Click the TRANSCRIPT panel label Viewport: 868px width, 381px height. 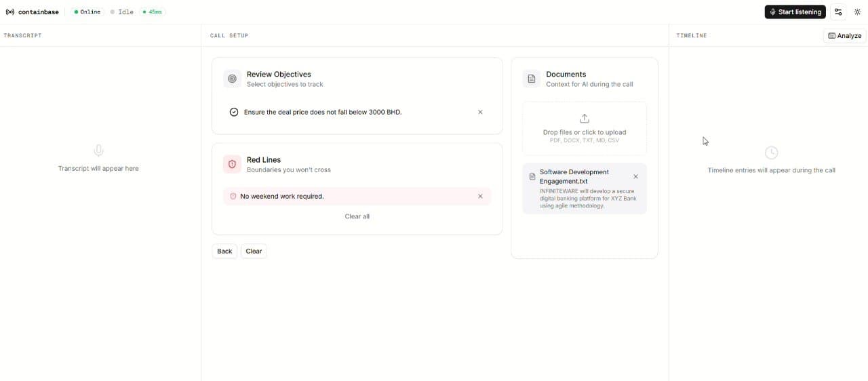[22, 35]
